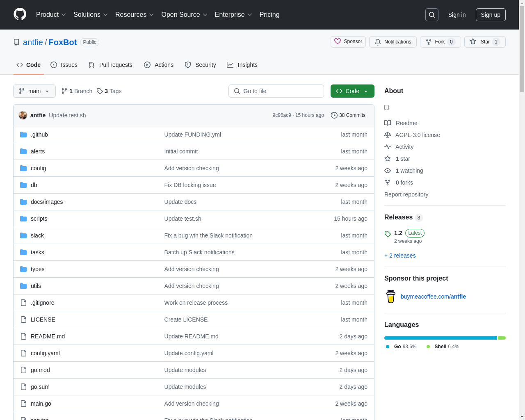This screenshot has height=420, width=525.
Task: Click the book icon next to Readme
Action: point(388,123)
